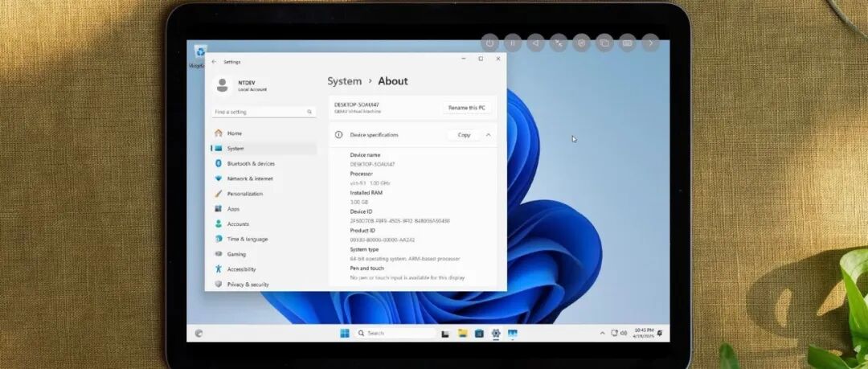Click the Rename this PC button
868x369 pixels.
[467, 108]
